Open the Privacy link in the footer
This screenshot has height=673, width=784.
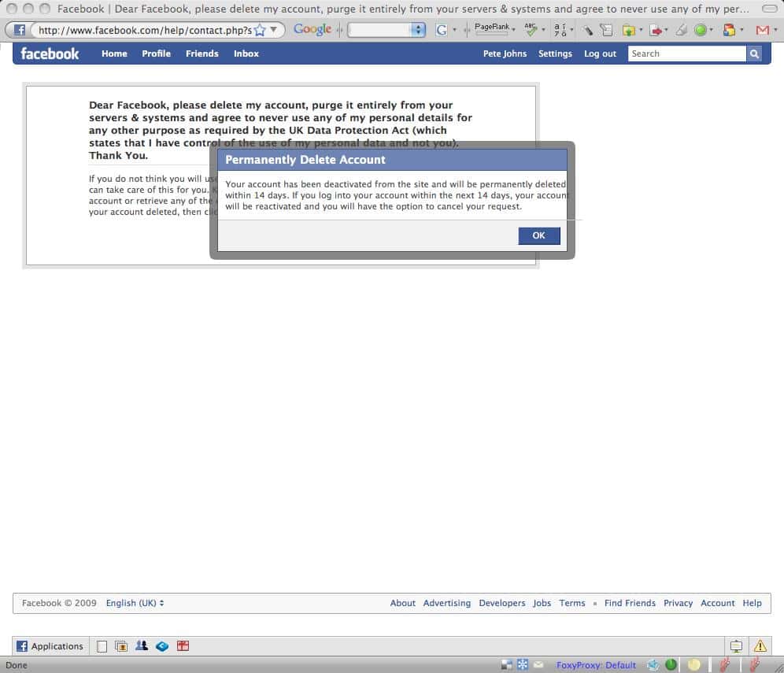(x=678, y=603)
